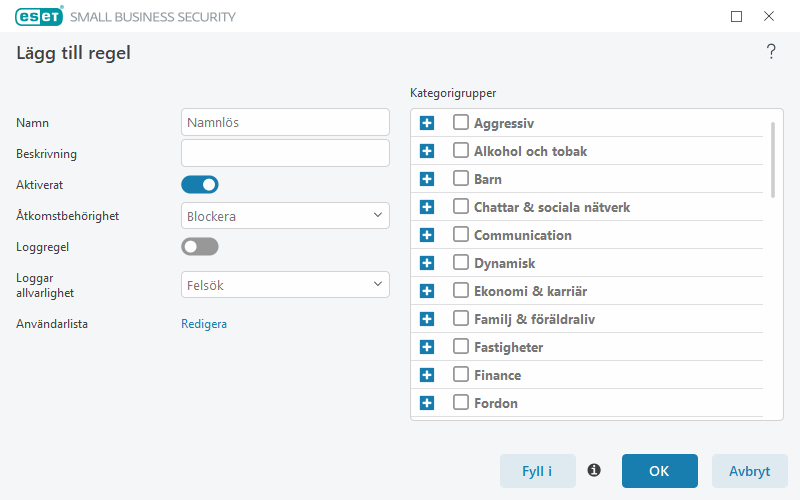Click the Fyll i button

click(538, 471)
